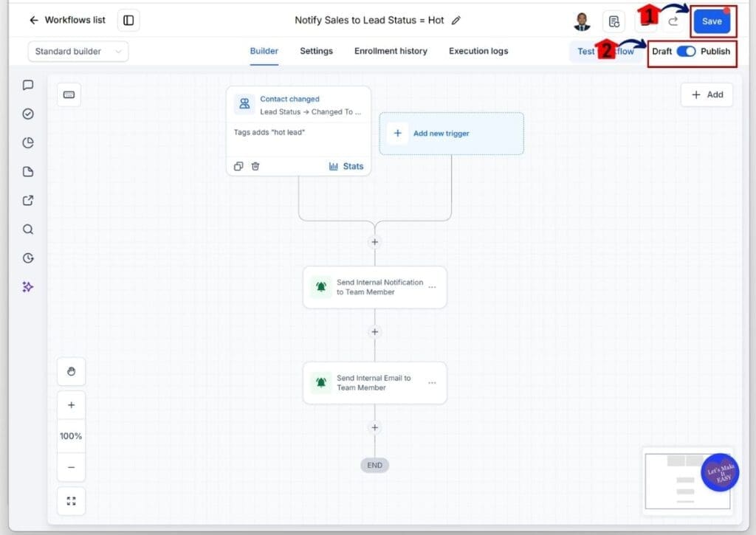
Task: Duplicate the Contact changed trigger
Action: click(x=238, y=166)
